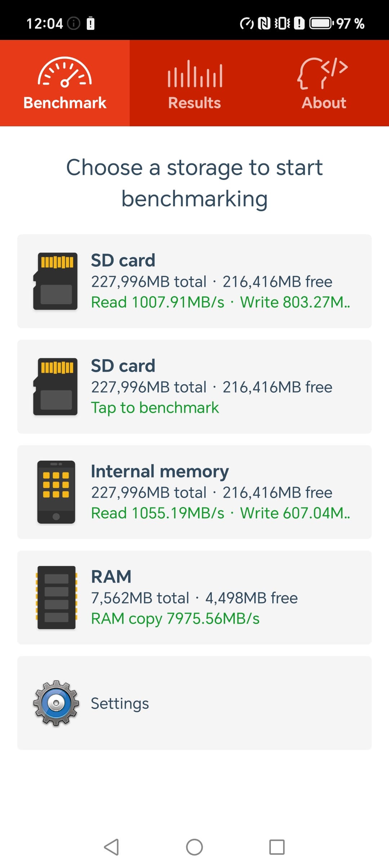Tap the Benchmark speedometer icon
The image size is (389, 868).
coord(65,72)
